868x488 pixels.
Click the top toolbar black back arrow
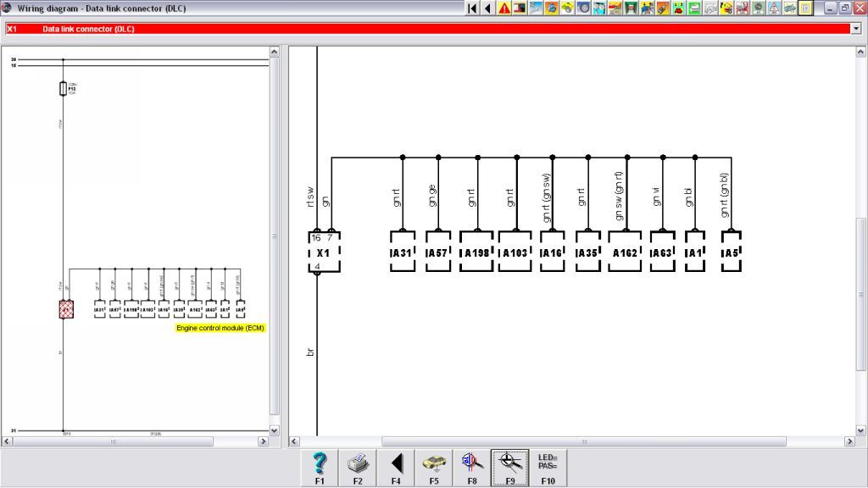click(x=487, y=8)
